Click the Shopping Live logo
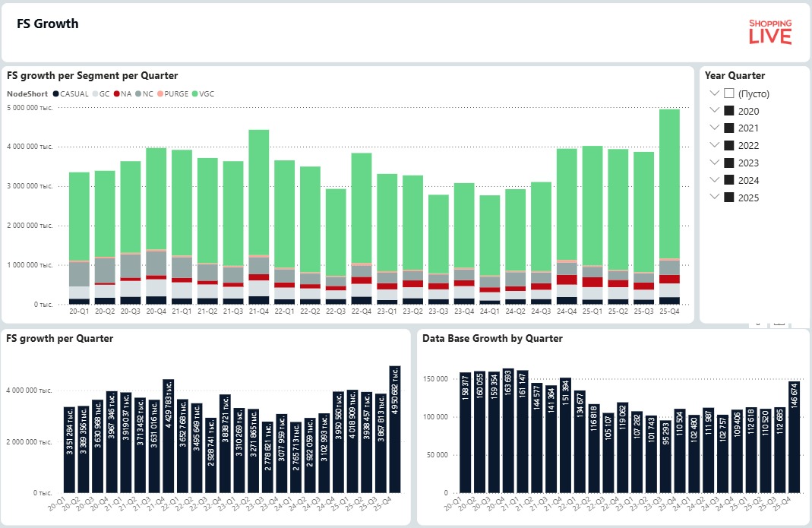The height and width of the screenshot is (528, 812). [x=770, y=32]
